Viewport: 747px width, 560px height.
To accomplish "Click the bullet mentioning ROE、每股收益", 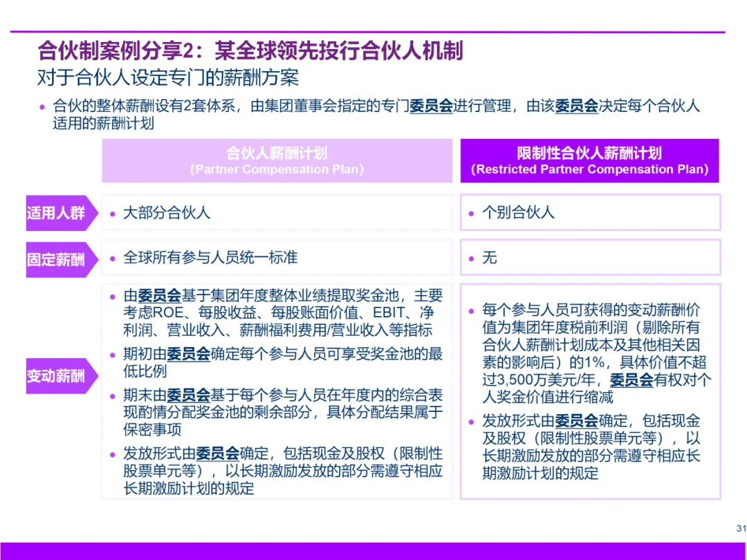I will [x=277, y=312].
